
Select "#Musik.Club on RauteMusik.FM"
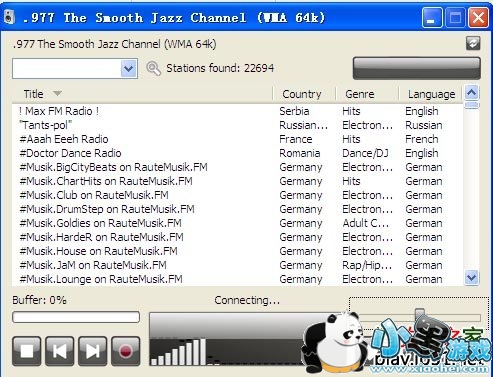tap(237, 195)
